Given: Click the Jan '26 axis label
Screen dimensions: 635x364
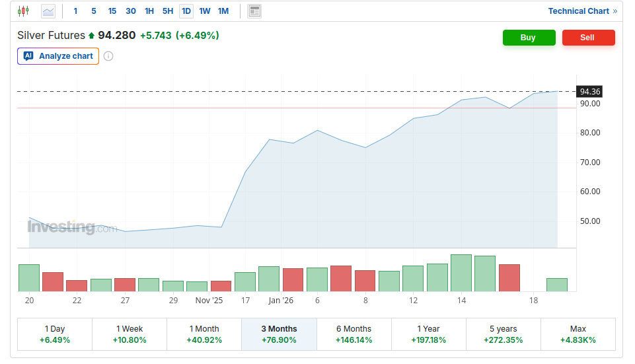Looking at the screenshot, I should pos(281,301).
